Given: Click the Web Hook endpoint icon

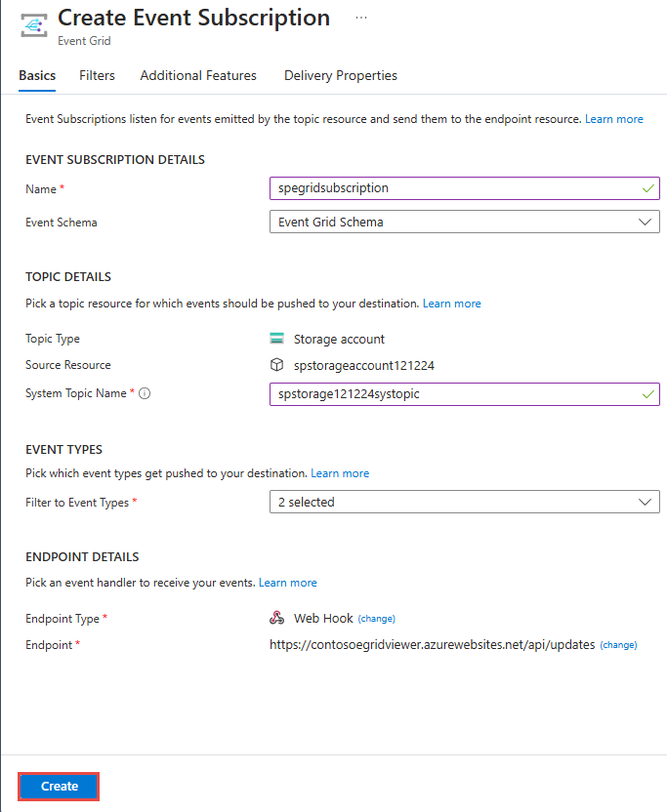Looking at the screenshot, I should click(x=277, y=618).
